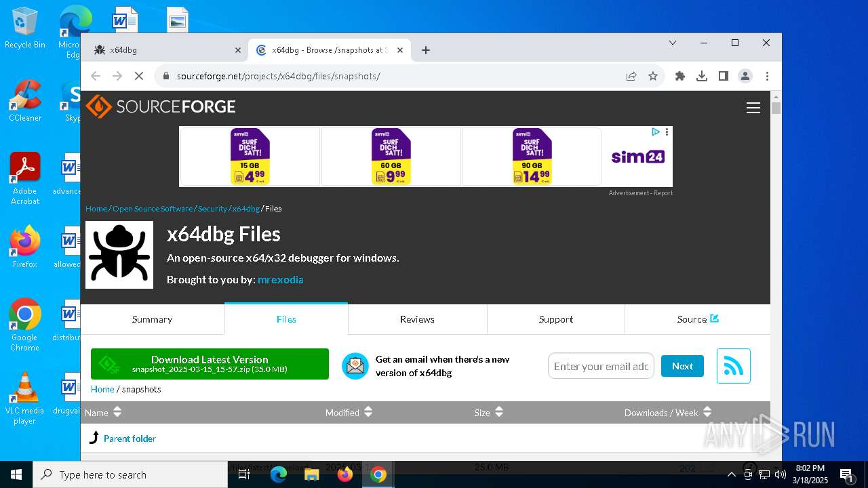Open a new Chrome tab
868x488 pixels.
(426, 50)
